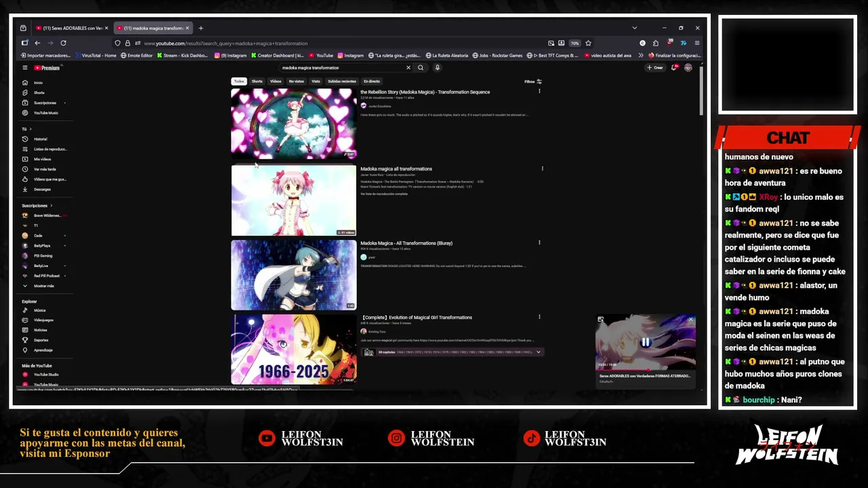
Task: Open the browser extensions puzzle icon
Action: click(656, 43)
